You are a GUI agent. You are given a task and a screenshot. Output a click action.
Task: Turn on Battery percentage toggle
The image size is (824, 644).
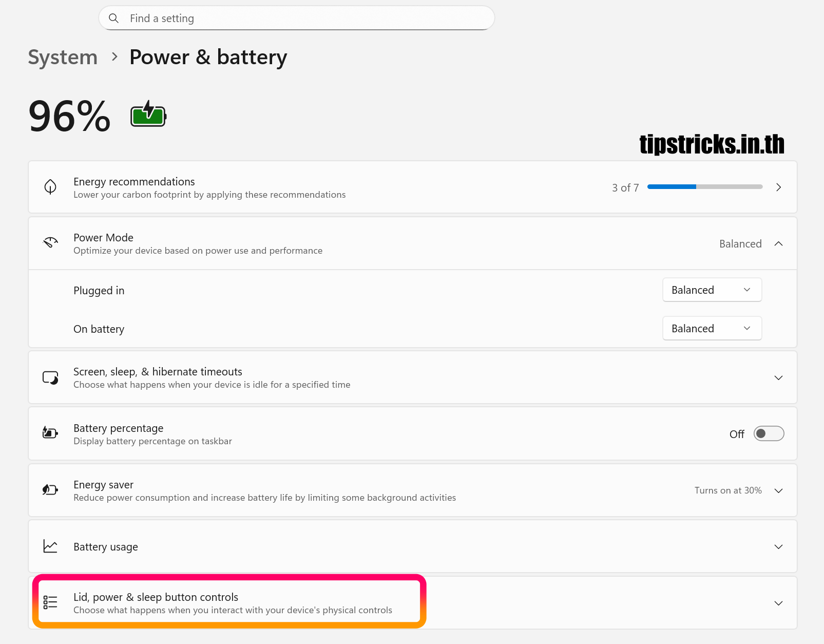(x=768, y=434)
